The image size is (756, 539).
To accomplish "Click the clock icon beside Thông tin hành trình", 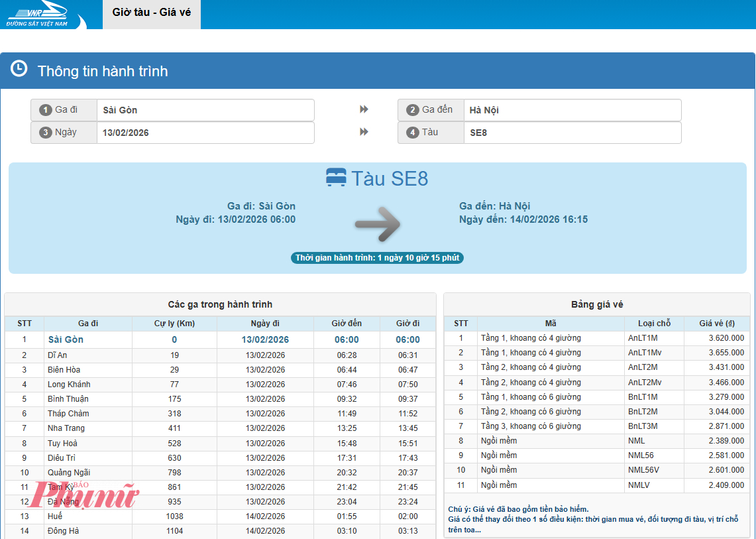I will (x=19, y=69).
